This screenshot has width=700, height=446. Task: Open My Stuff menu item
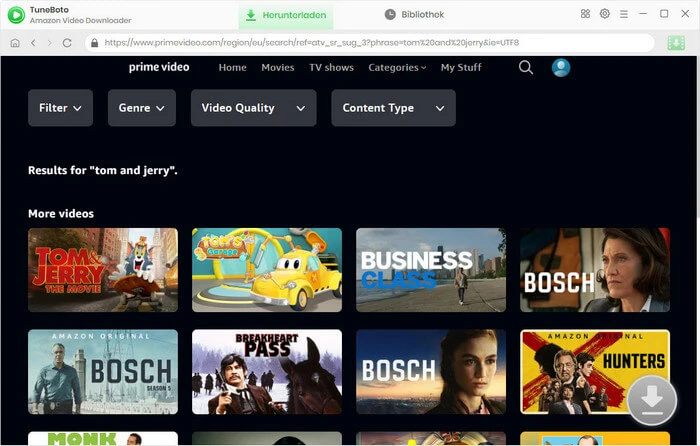click(x=461, y=67)
